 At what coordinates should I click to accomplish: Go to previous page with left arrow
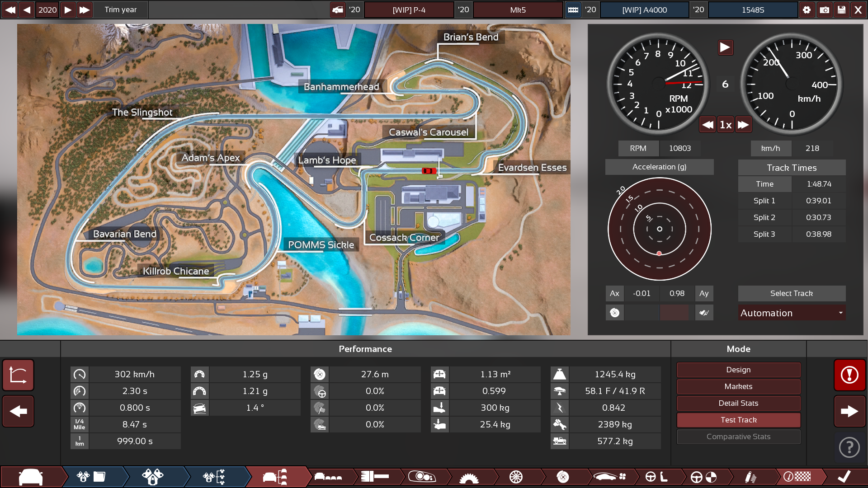coord(18,411)
